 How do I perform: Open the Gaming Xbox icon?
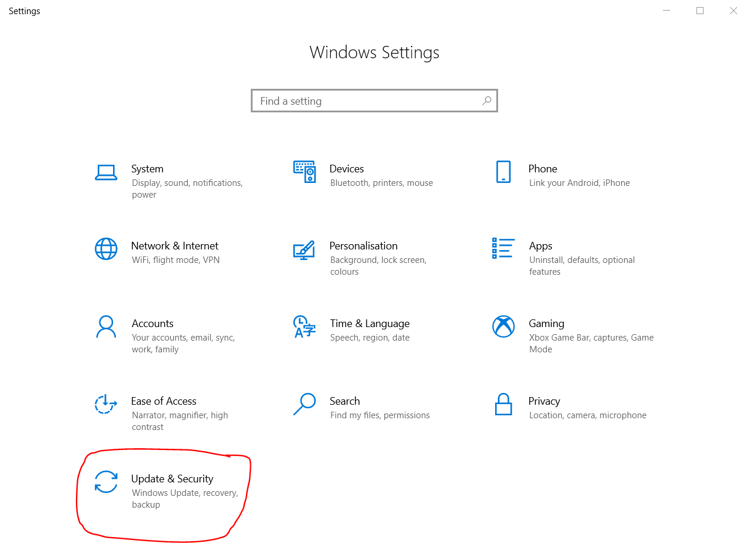point(503,326)
